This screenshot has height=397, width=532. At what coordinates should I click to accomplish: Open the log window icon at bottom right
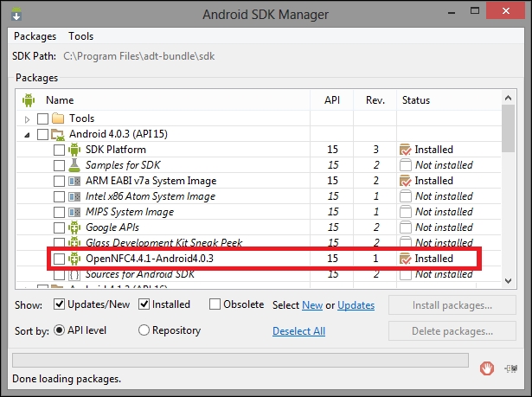pos(511,368)
